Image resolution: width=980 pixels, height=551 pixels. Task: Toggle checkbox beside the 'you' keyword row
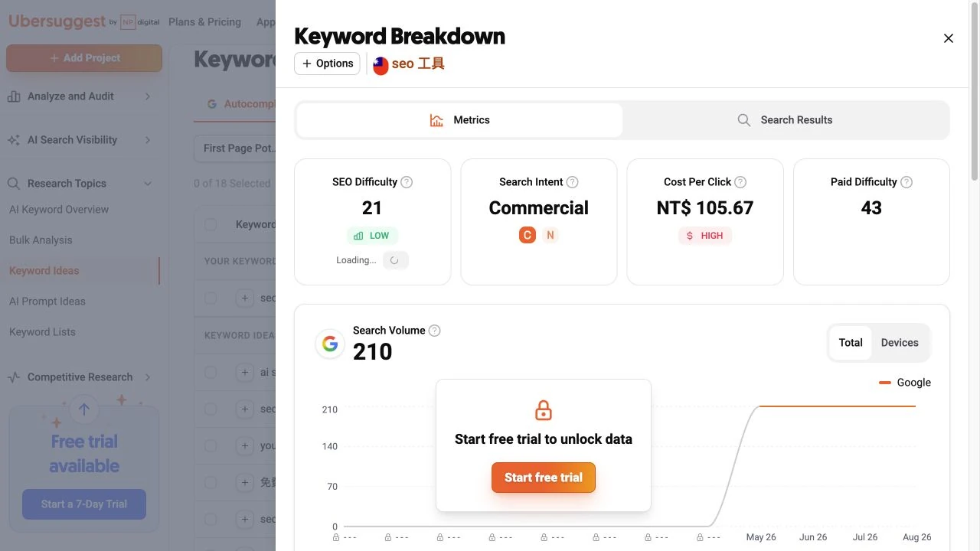coord(211,445)
